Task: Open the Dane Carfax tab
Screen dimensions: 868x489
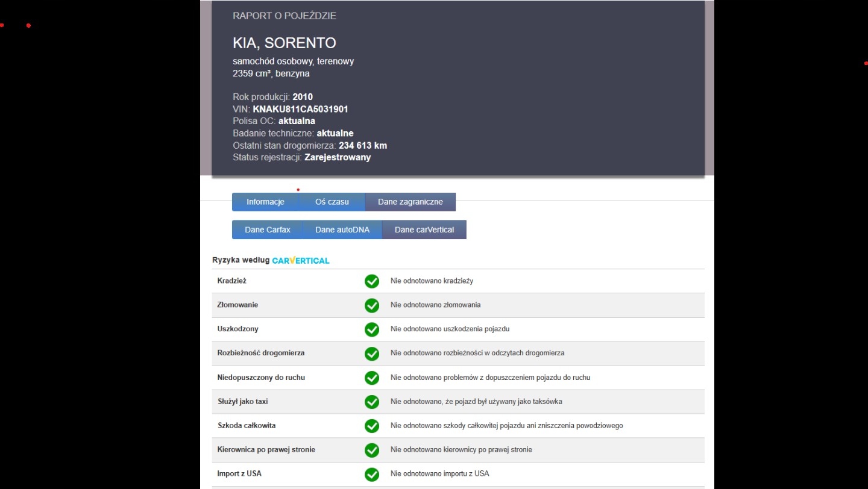Action: [x=268, y=229]
